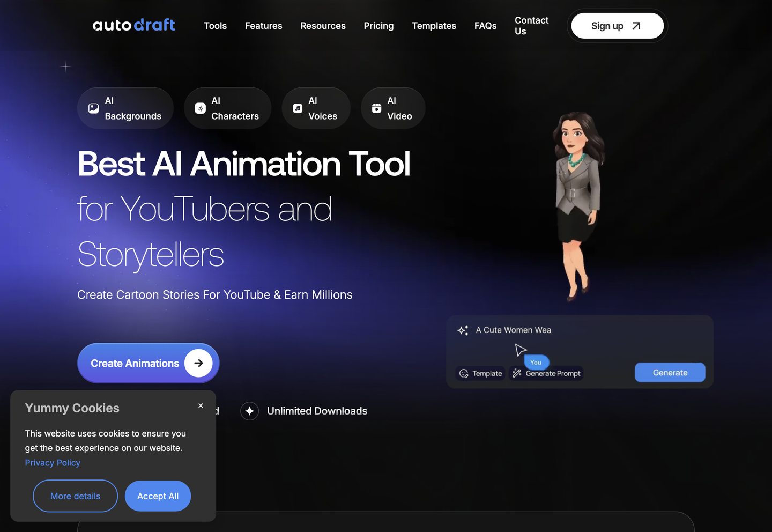
Task: Click the autodraft logo
Action: tap(133, 25)
